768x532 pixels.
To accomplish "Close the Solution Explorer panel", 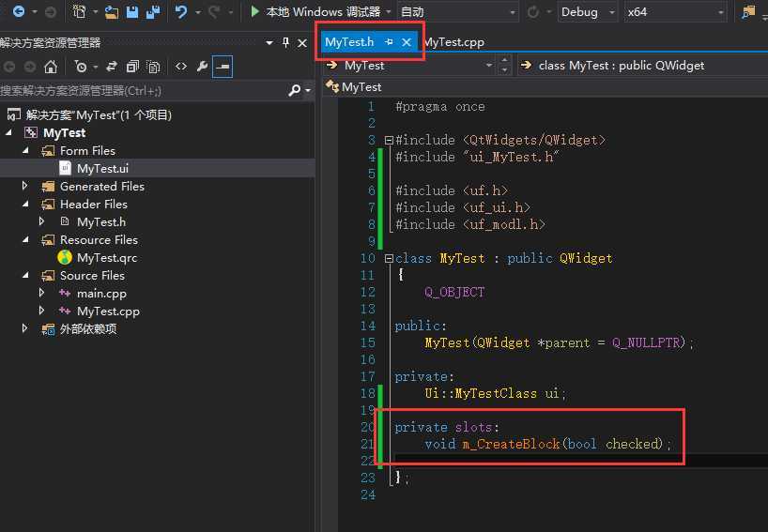I will click(x=302, y=43).
